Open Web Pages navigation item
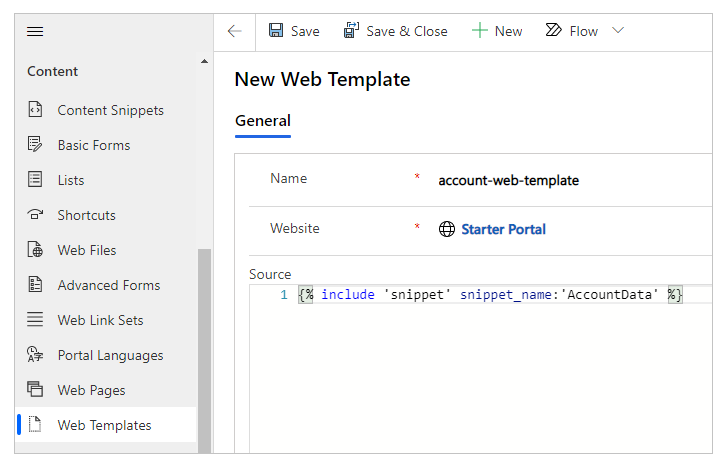 pyautogui.click(x=91, y=390)
